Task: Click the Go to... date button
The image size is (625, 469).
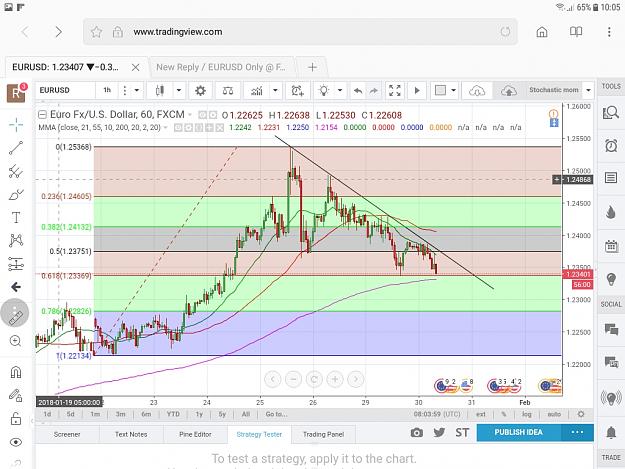Action: pyautogui.click(x=277, y=414)
